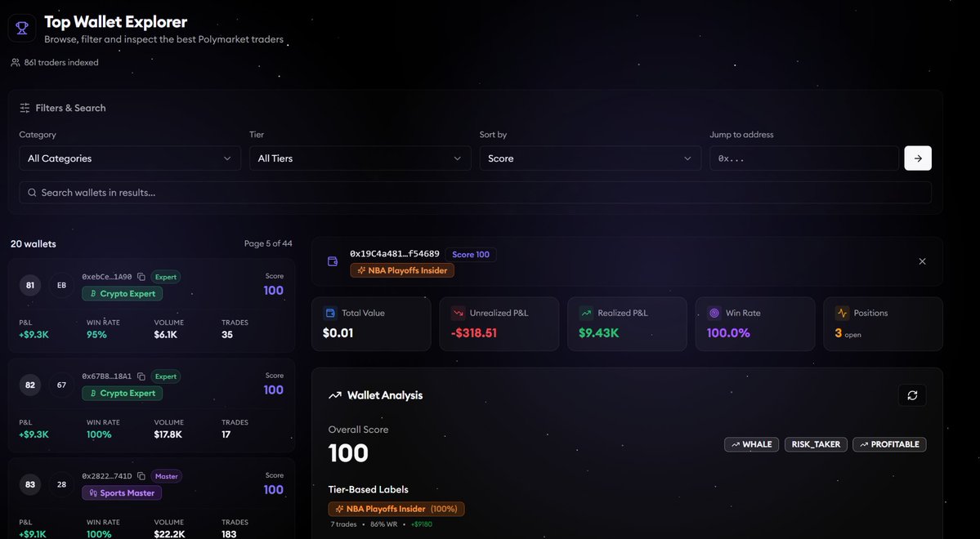Click rank badge 82
The height and width of the screenshot is (539, 980).
(x=30, y=385)
